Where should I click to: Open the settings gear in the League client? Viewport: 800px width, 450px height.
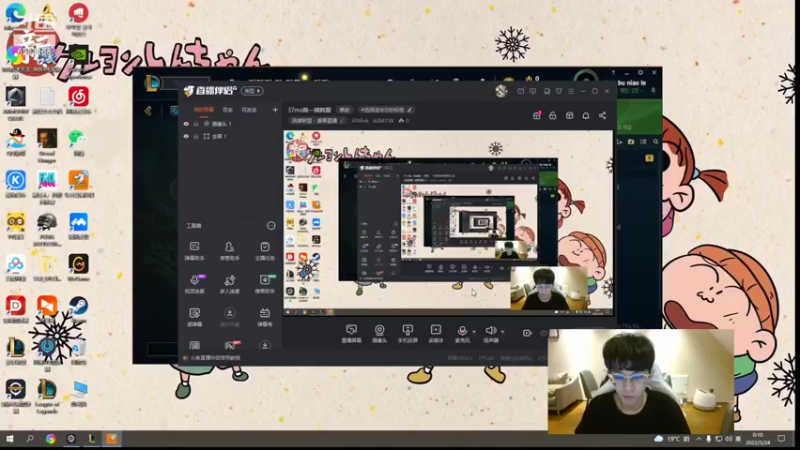pos(640,73)
